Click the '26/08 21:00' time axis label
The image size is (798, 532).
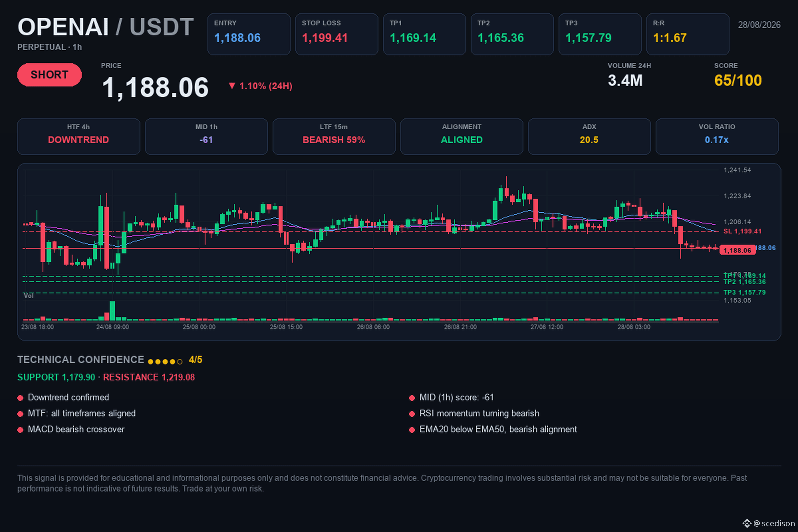[x=461, y=327]
